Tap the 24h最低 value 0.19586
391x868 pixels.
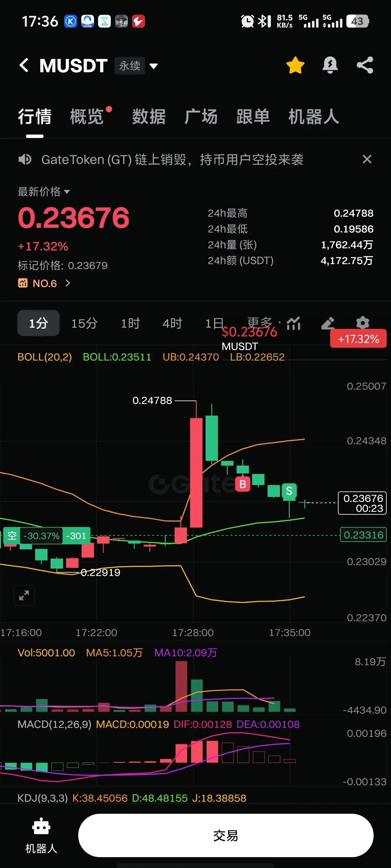tap(353, 229)
